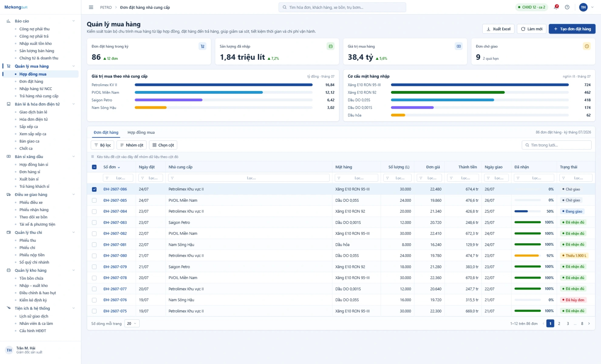601x364 pixels.
Task: Click the Sản lượng đã nhập card icon
Action: click(x=331, y=46)
